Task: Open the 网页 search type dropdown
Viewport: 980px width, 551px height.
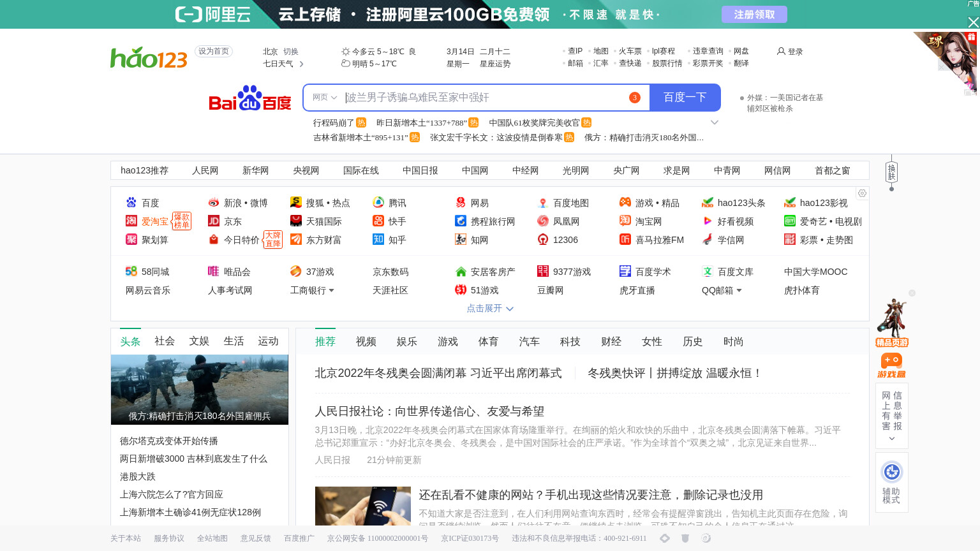Action: tap(325, 98)
